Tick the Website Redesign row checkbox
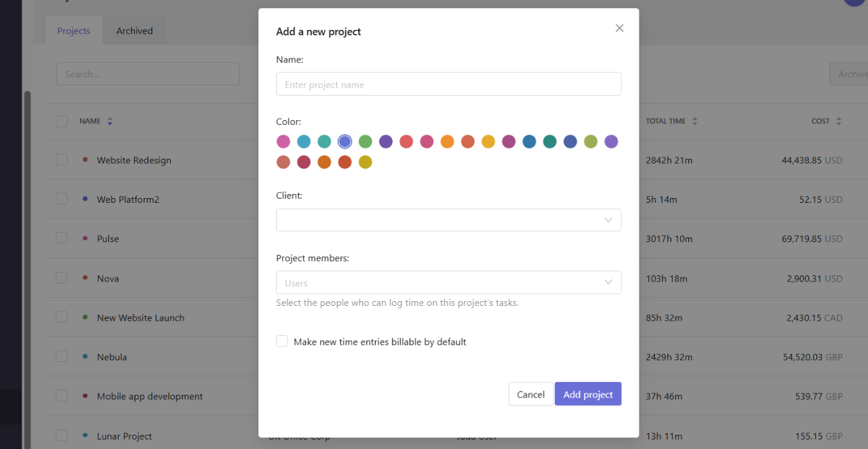The height and width of the screenshot is (449, 868). pos(62,159)
